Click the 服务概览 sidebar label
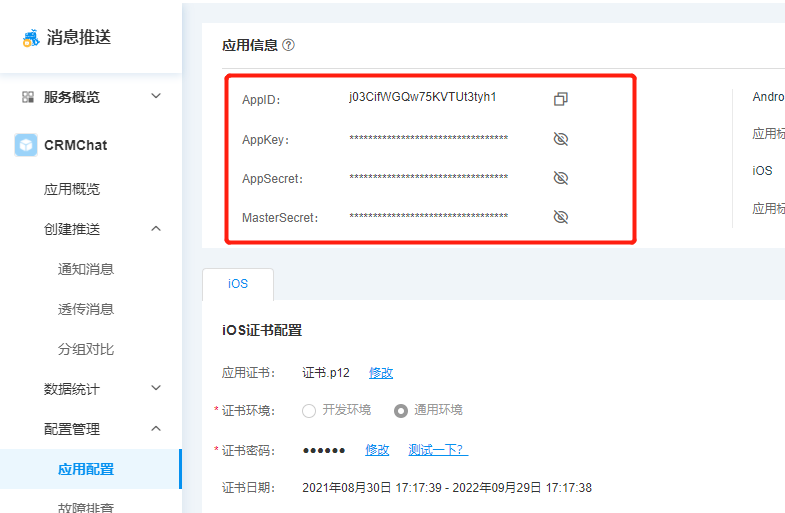Viewport: 785px width, 513px height. 72,97
